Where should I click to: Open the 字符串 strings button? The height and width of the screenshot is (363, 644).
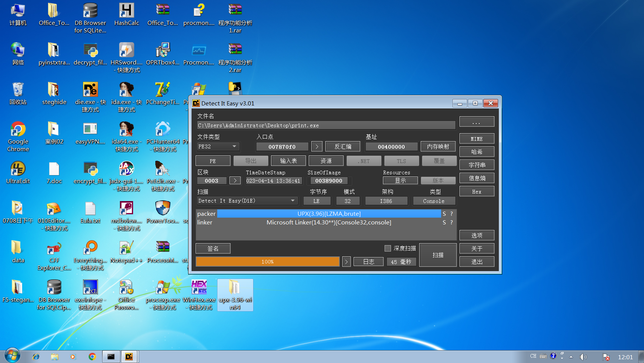click(x=477, y=165)
